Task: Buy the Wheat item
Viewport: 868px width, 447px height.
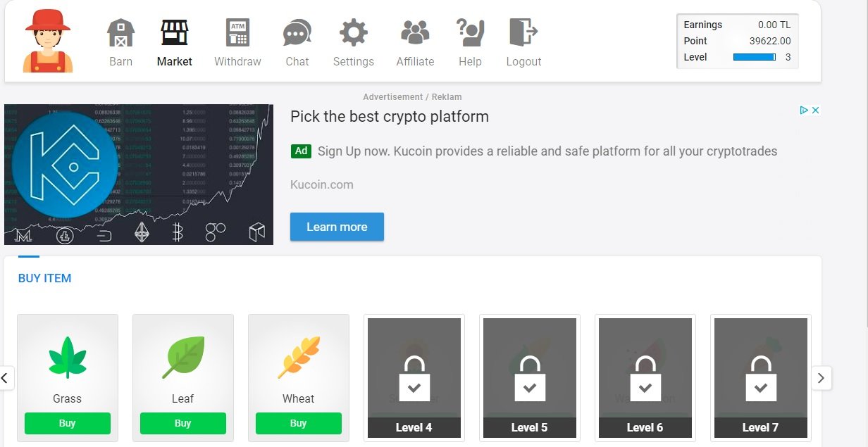Action: tap(299, 423)
